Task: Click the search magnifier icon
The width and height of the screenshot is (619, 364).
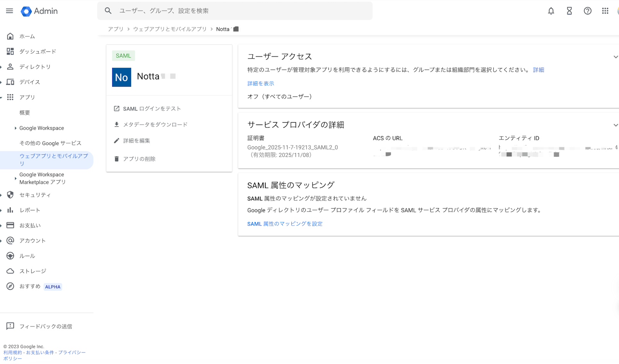Action: [x=108, y=11]
